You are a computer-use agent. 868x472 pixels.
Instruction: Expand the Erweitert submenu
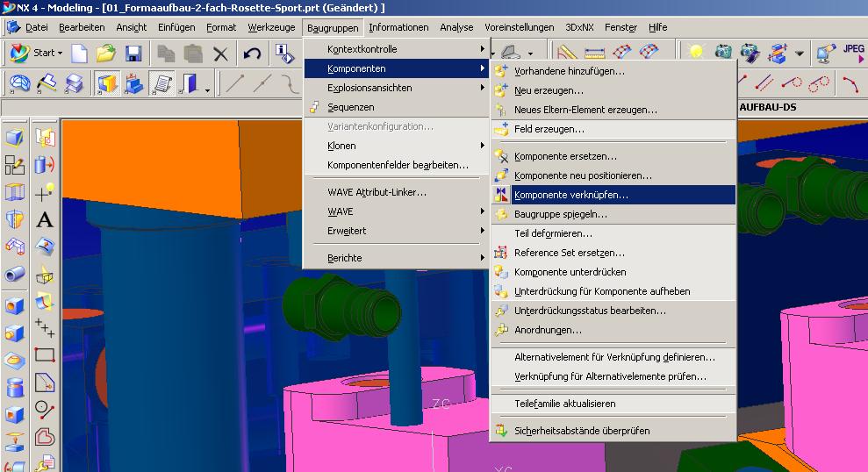tap(397, 231)
